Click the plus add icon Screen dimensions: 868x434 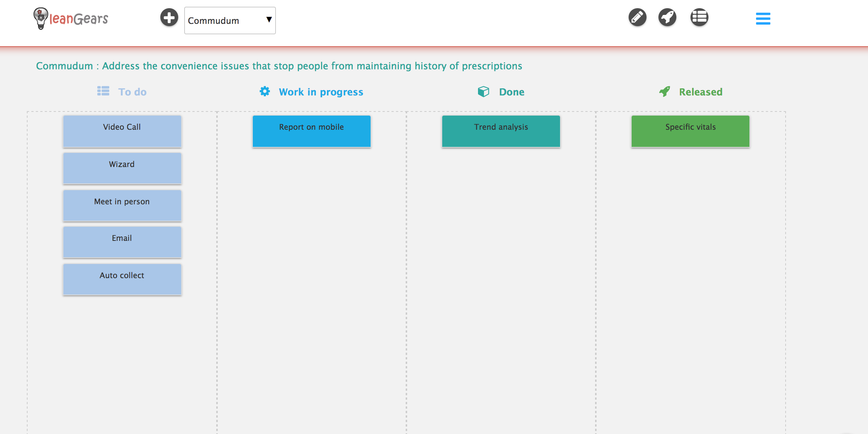169,18
